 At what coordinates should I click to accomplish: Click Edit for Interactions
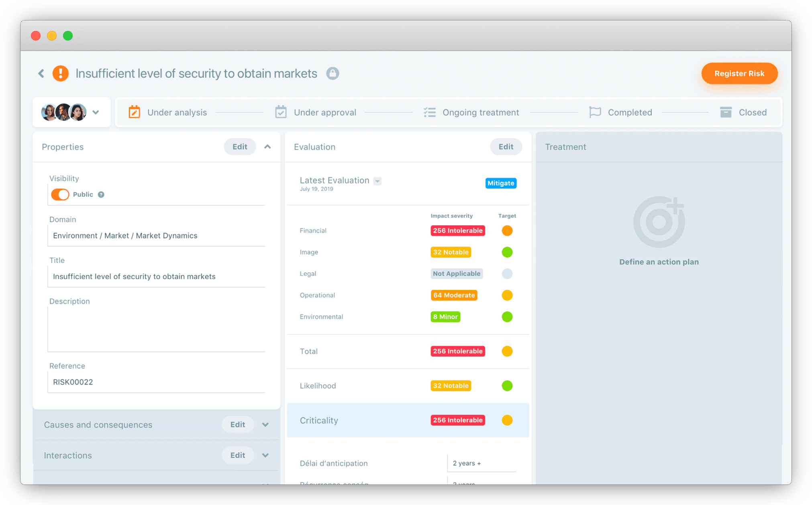coord(238,455)
